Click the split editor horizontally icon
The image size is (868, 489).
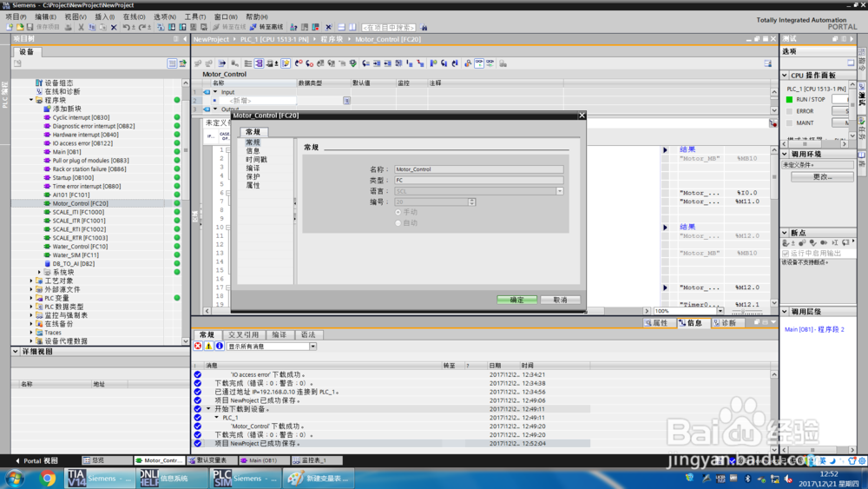pyautogui.click(x=341, y=27)
